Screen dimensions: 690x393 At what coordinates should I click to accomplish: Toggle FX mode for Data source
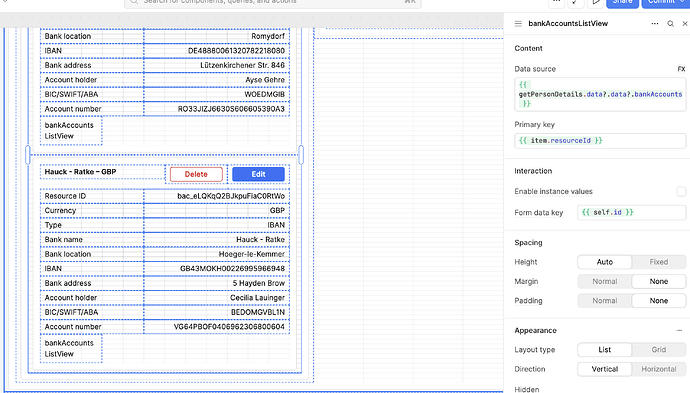point(681,69)
